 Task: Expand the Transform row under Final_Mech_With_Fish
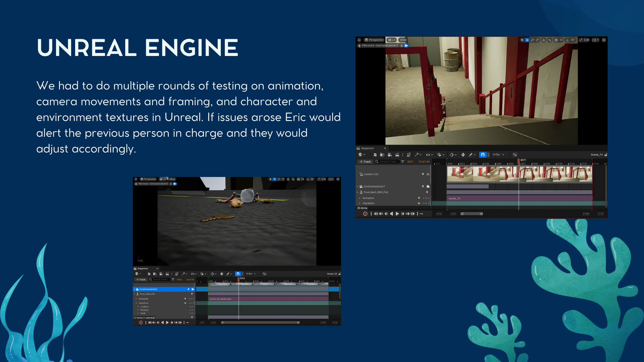click(x=360, y=203)
